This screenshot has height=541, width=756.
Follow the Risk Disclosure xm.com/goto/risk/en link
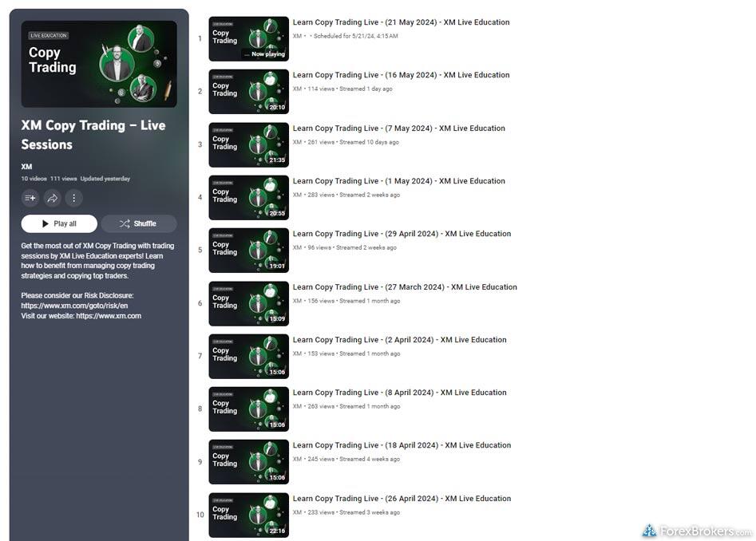coord(74,306)
